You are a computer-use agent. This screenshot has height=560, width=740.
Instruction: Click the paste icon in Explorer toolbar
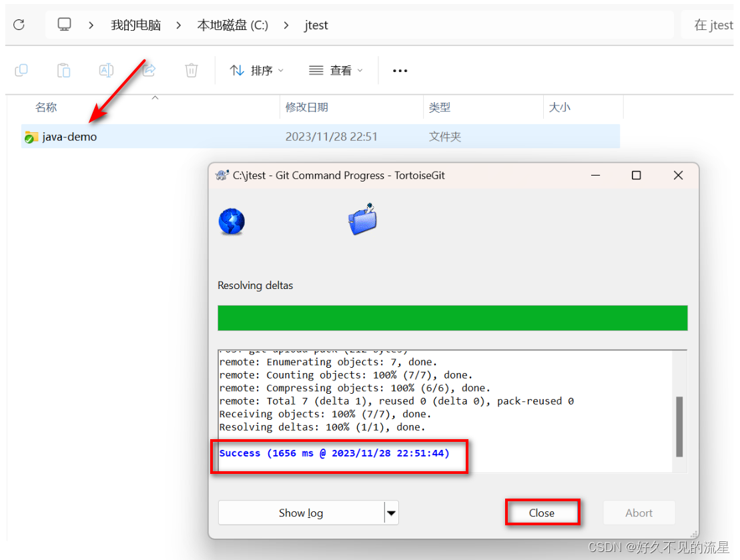coord(63,70)
